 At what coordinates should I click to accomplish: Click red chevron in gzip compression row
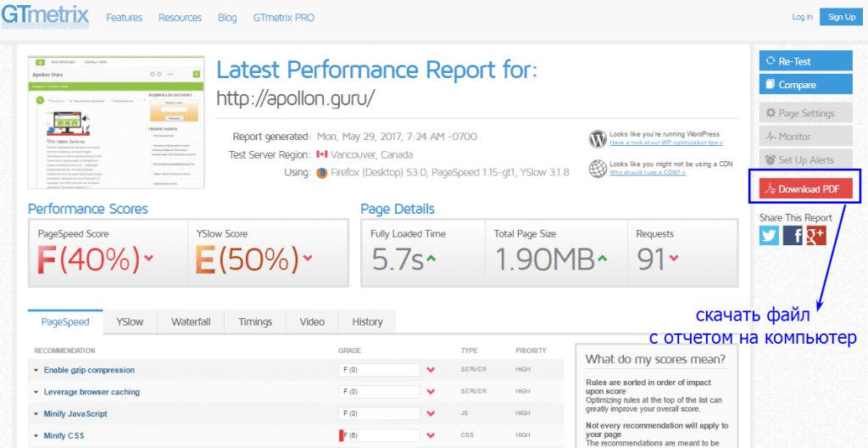(x=431, y=370)
